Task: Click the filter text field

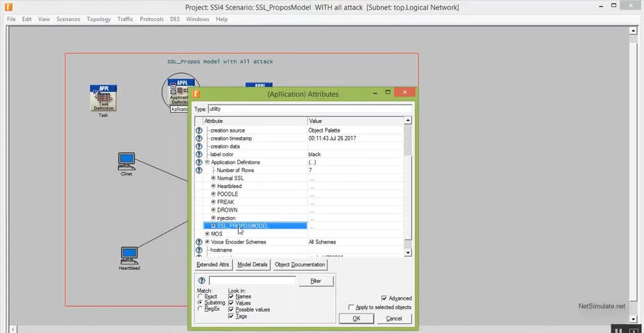Action: click(x=252, y=281)
